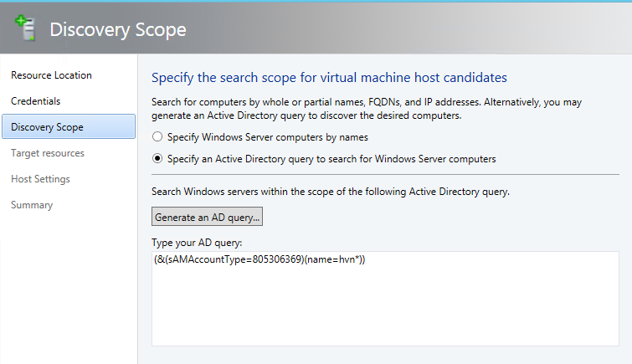Click the 'Specify an Active Directory query' label text
Image resolution: width=632 pixels, height=364 pixels.
tap(331, 159)
